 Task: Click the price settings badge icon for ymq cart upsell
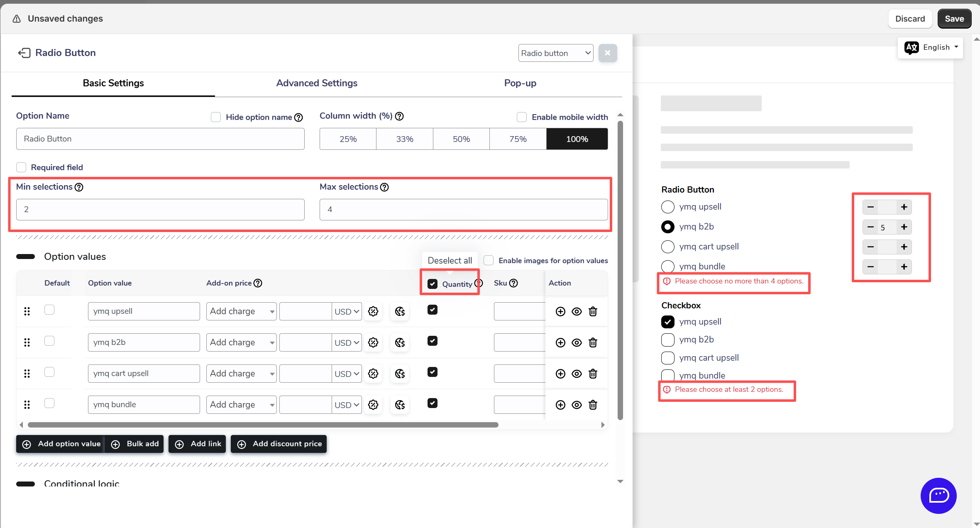(x=373, y=374)
